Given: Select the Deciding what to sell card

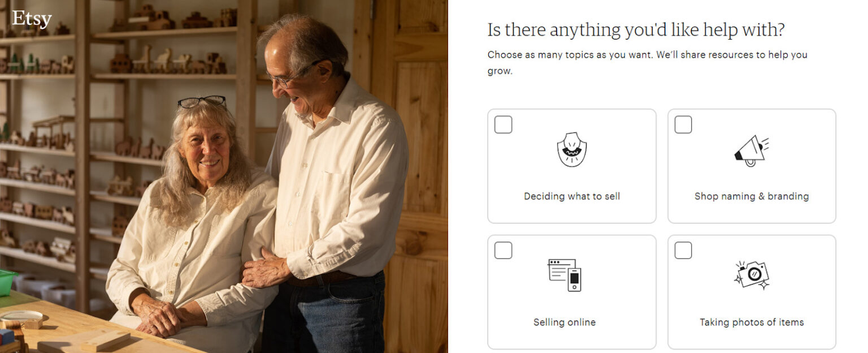Looking at the screenshot, I should 571,165.
